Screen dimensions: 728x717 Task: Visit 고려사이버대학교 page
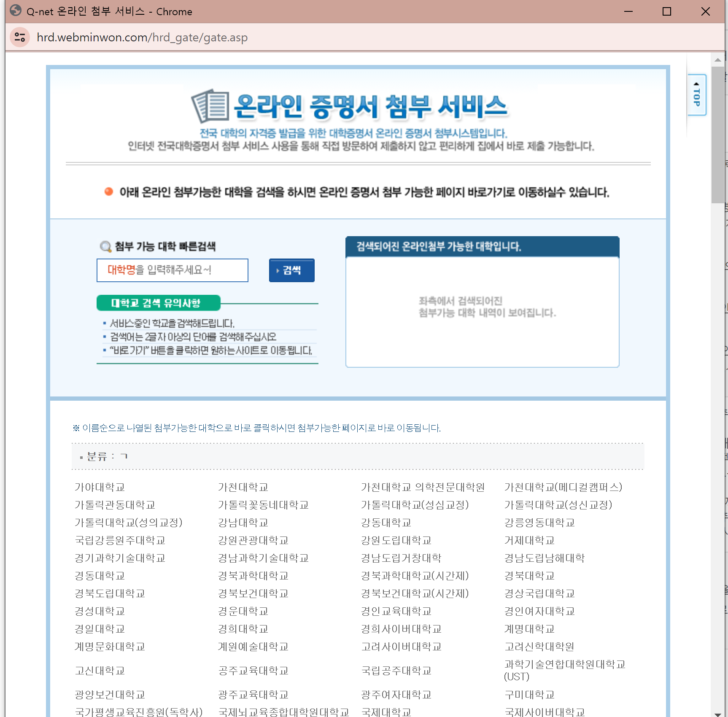(x=402, y=647)
